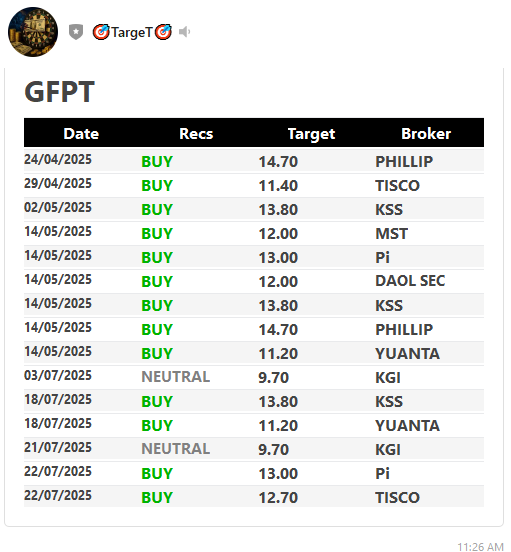Open the TargeT channel name
511x552 pixels.
tap(132, 32)
